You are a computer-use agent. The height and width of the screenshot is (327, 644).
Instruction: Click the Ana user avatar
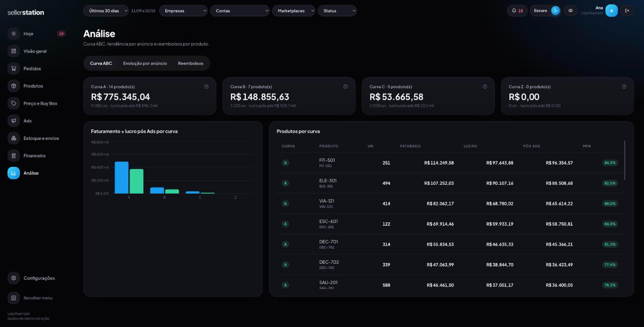(612, 11)
